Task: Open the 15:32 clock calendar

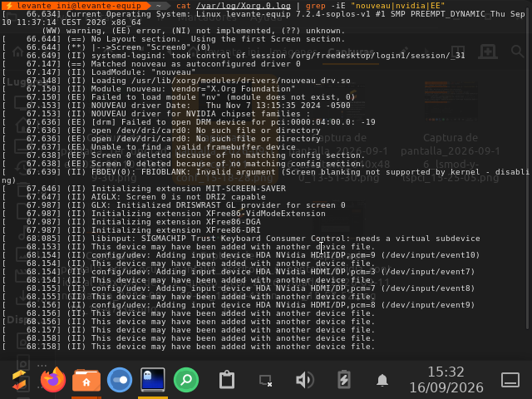Action: point(446,380)
